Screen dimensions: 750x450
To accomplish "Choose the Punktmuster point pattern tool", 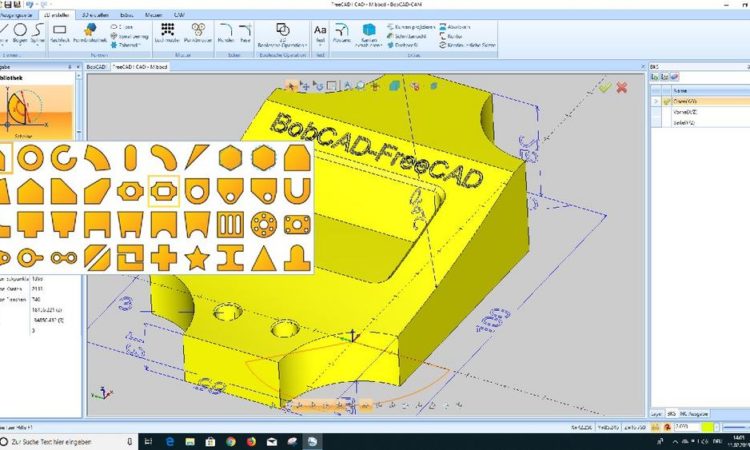I will coord(198,33).
